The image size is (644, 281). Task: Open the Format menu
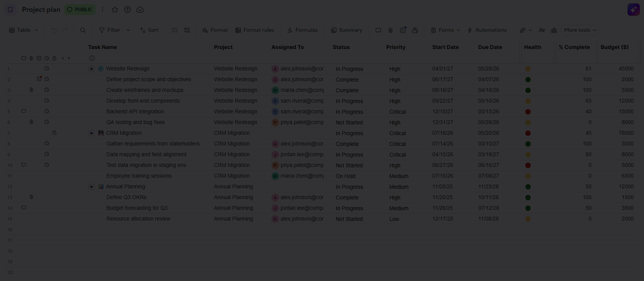pyautogui.click(x=215, y=30)
